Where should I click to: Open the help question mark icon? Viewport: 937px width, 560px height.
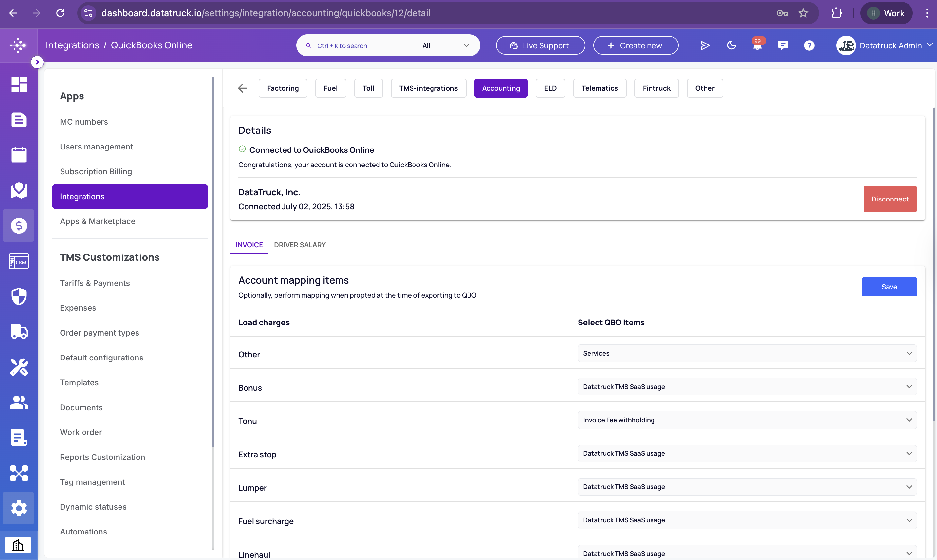pos(809,45)
